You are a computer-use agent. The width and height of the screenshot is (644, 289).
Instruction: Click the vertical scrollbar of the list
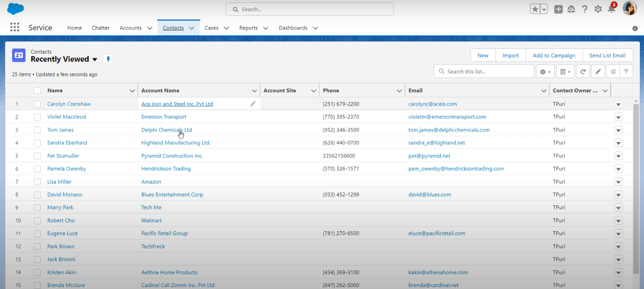(636, 189)
